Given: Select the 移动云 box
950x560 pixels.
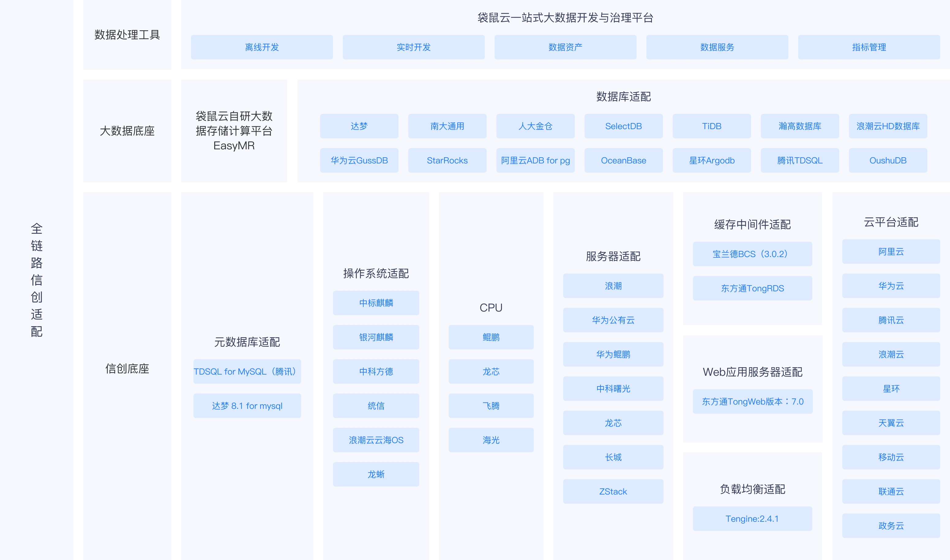Looking at the screenshot, I should point(891,457).
